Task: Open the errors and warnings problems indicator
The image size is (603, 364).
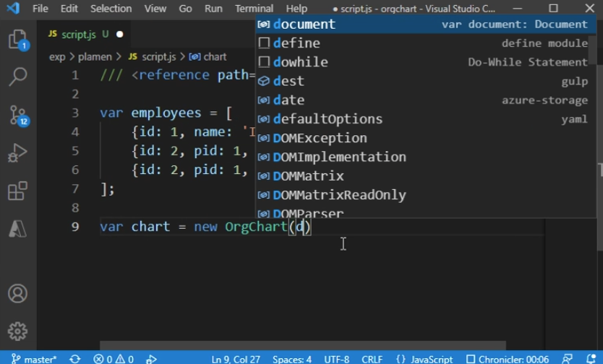Action: click(114, 359)
